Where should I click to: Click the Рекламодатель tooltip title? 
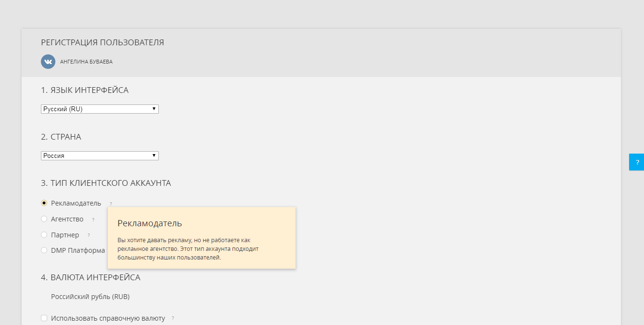(x=150, y=223)
